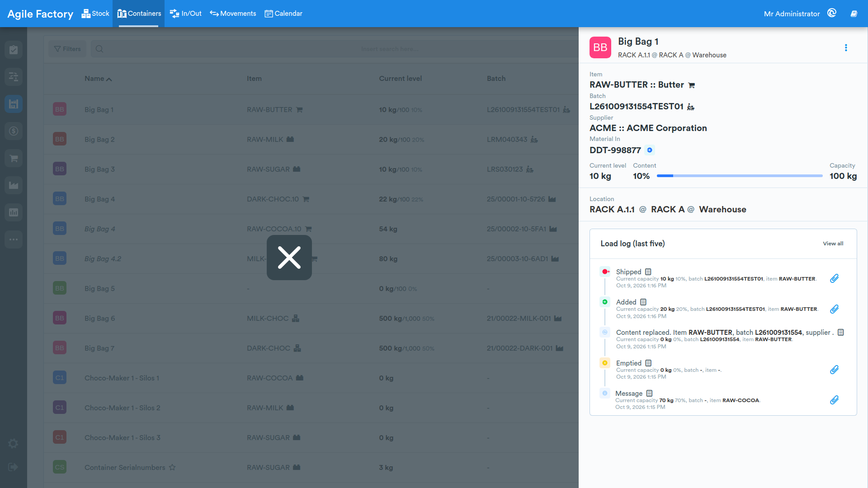Open the notifications icon next to Mr Administrator
Image resolution: width=868 pixels, height=488 pixels.
832,13
